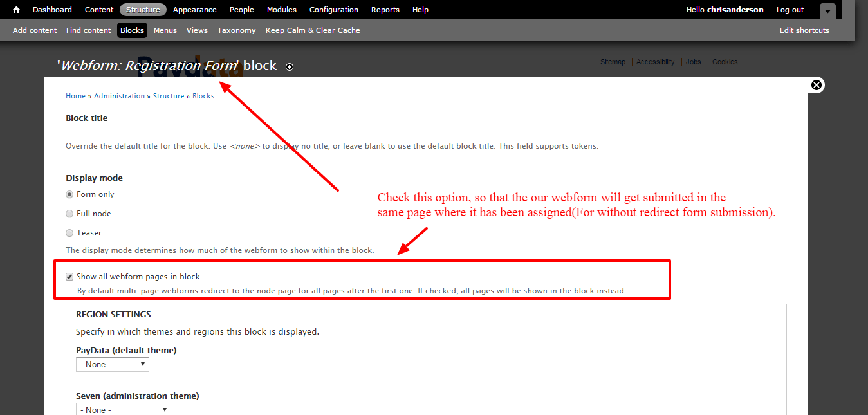Open the Seven administration theme region dropdown
The width and height of the screenshot is (868, 415).
pos(124,409)
